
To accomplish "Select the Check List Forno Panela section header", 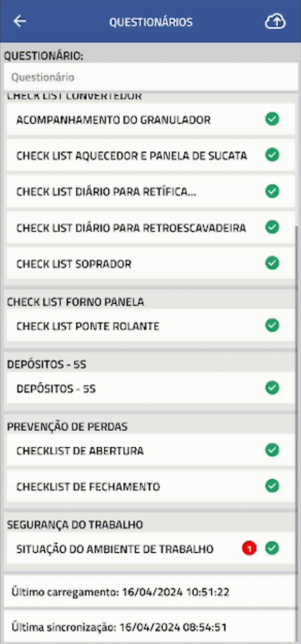I will tap(75, 302).
